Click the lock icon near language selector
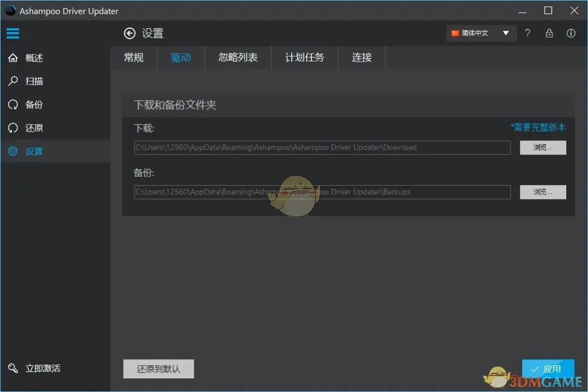588x392 pixels. (x=549, y=33)
